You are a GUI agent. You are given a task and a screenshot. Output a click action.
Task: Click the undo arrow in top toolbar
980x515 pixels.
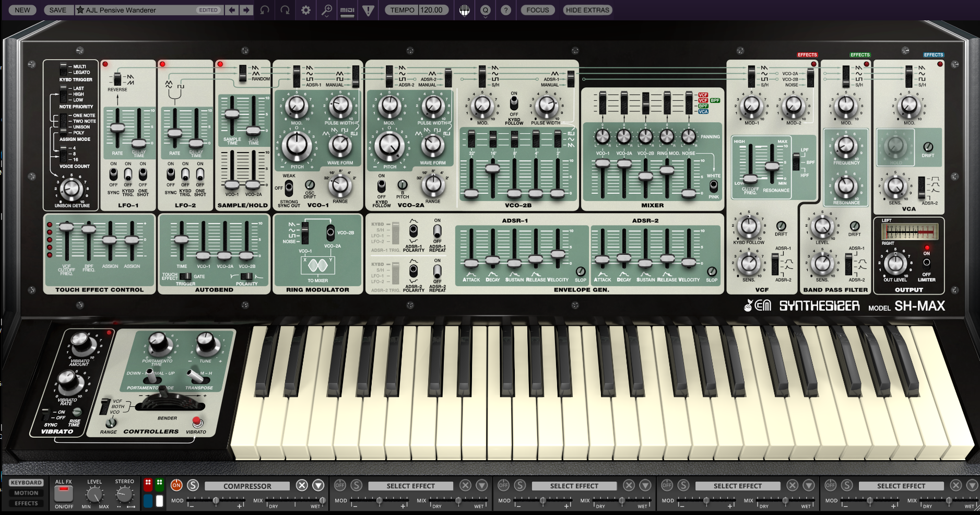[x=265, y=10]
